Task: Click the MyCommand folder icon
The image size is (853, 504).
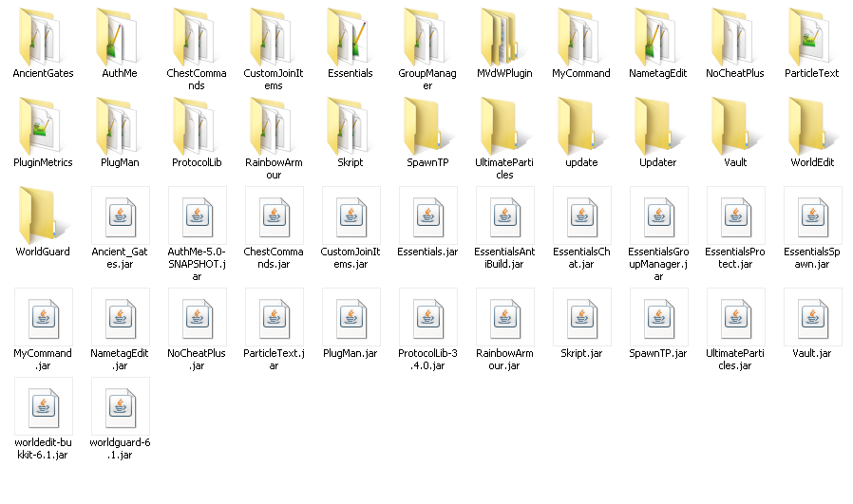Action: tap(581, 36)
